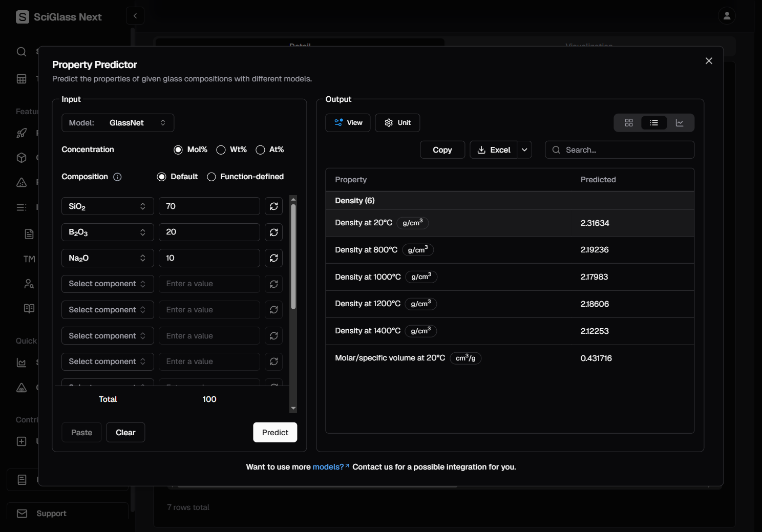Viewport: 762px width, 532px height.
Task: Collapse the sidebar with the chevron button
Action: (x=135, y=16)
